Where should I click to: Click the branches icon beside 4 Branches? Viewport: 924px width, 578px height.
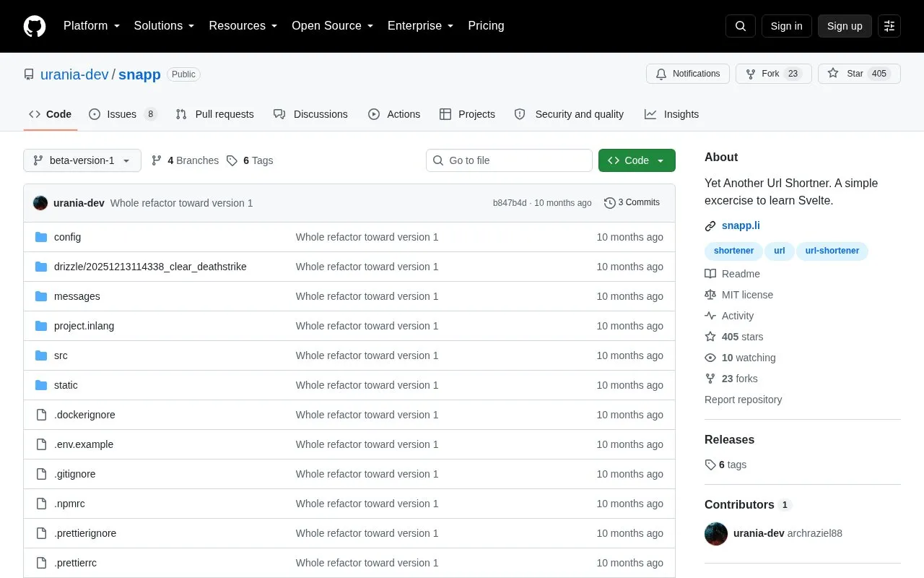(157, 160)
